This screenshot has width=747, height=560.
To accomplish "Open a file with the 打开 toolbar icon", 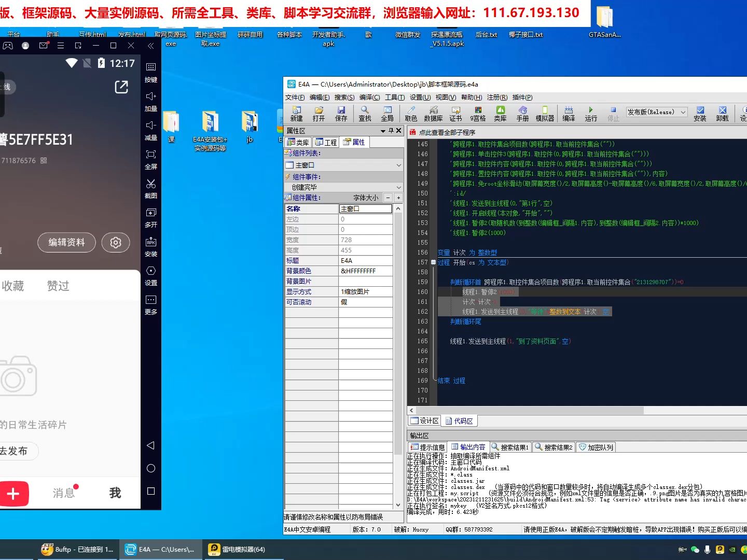I will (319, 113).
